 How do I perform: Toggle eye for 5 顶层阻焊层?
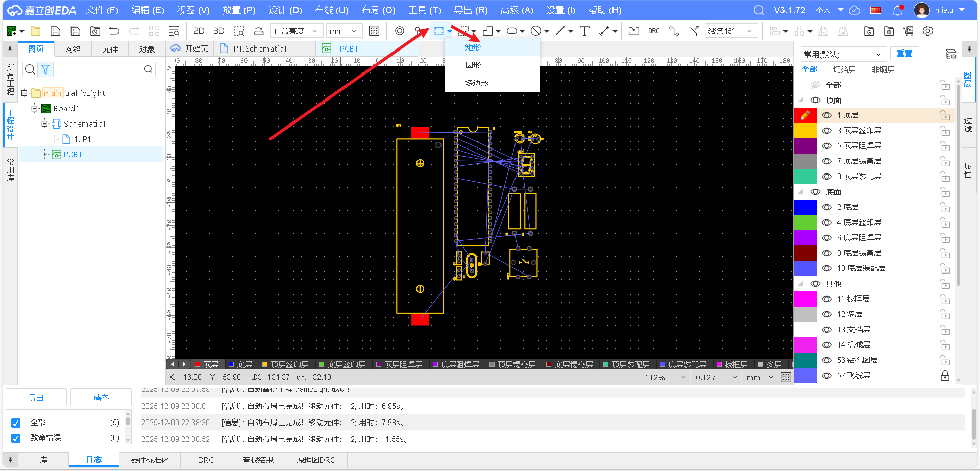coord(827,146)
